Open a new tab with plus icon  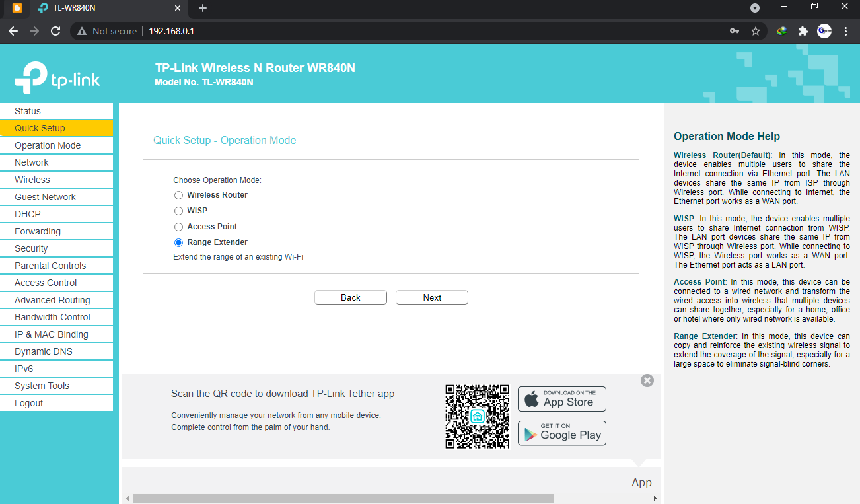click(x=203, y=8)
